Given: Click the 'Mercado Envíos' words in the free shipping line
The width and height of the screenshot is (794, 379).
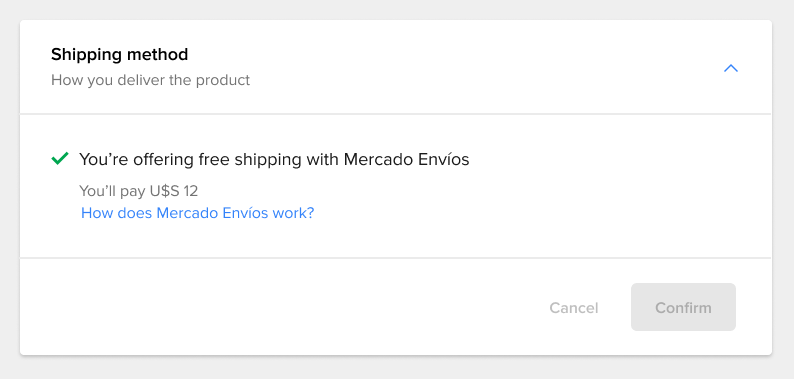Looking at the screenshot, I should tap(407, 160).
